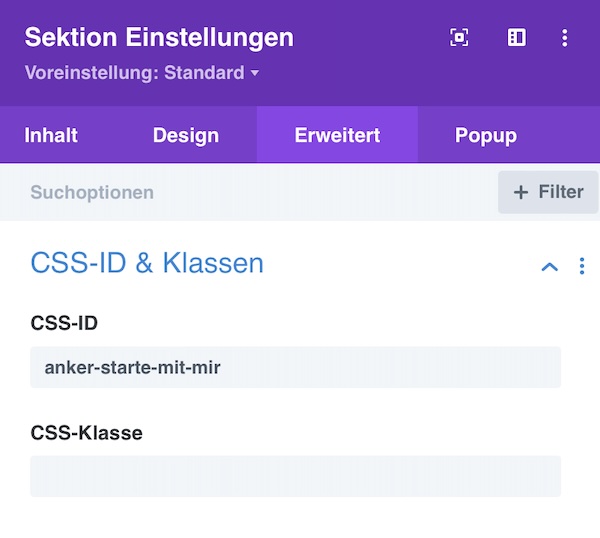This screenshot has height=538, width=600.
Task: Click the Sektion Einstellungen title bar
Action: pos(159,37)
